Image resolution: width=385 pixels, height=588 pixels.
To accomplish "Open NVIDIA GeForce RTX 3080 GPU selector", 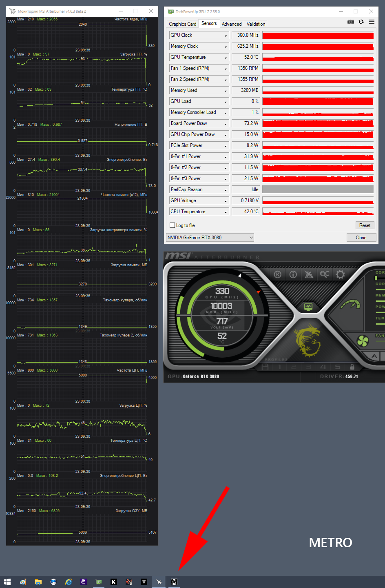I will click(210, 237).
